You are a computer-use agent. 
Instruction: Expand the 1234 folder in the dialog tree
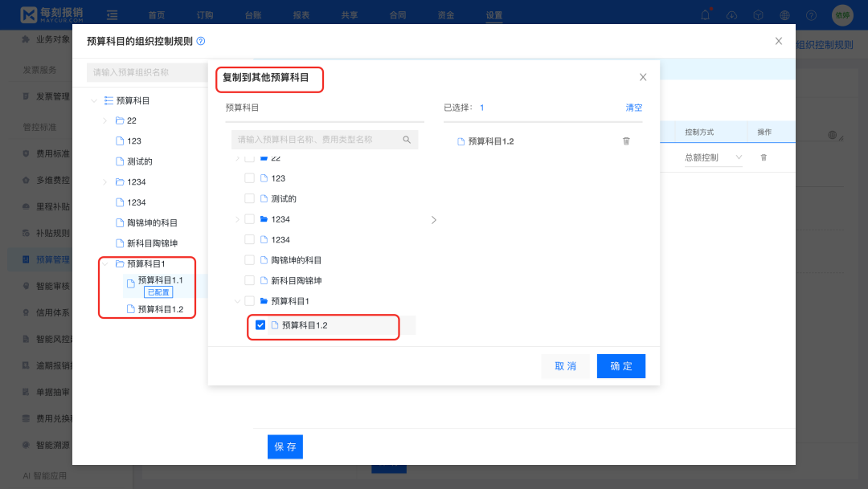(238, 218)
